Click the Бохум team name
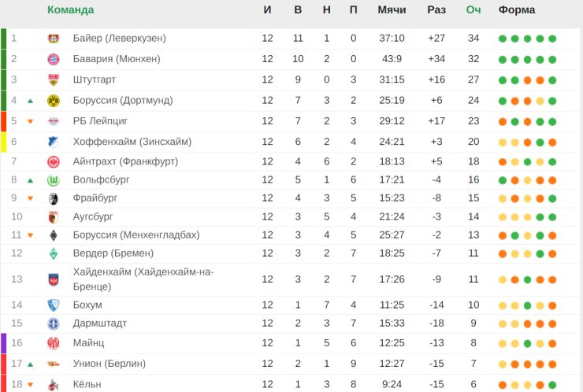This screenshot has width=583, height=392. click(x=87, y=305)
